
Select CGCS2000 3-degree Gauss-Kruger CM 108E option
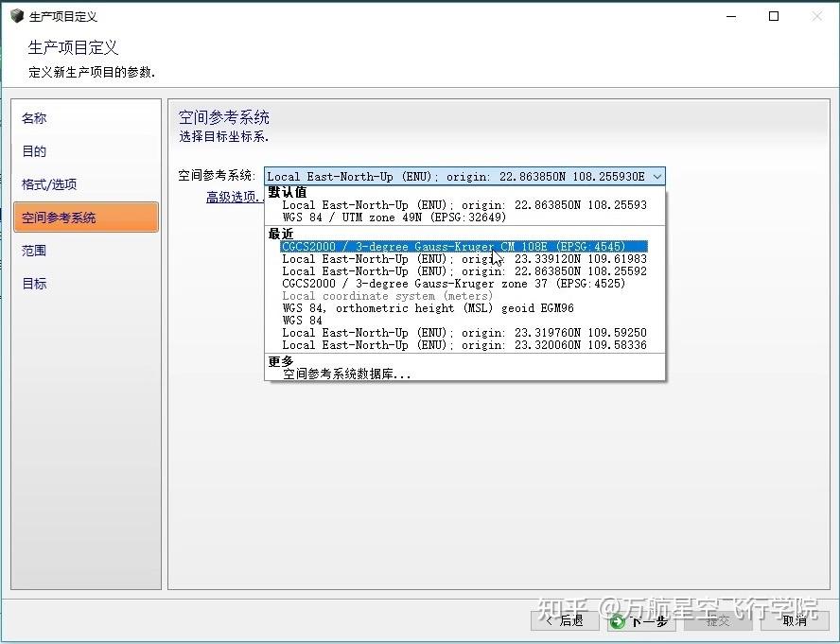tap(464, 247)
